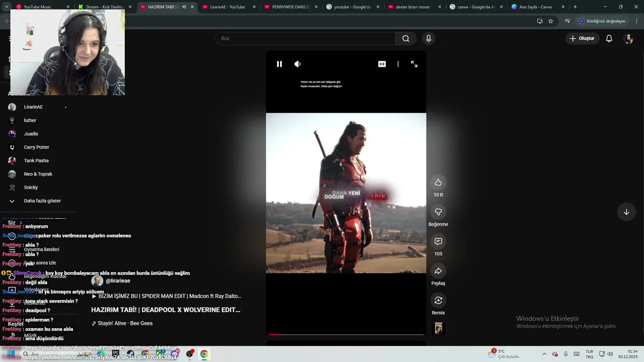
Task: Pause the playing Short video
Action: 279,64
